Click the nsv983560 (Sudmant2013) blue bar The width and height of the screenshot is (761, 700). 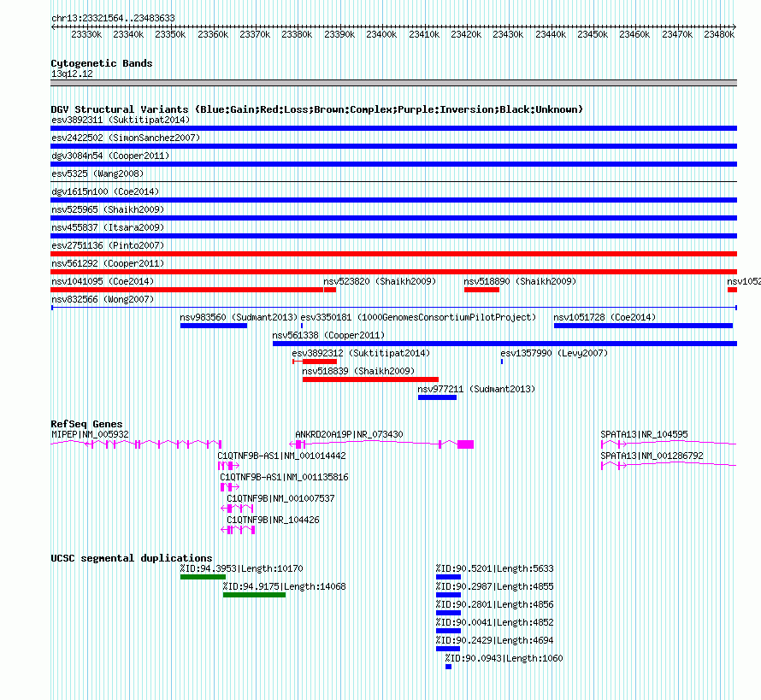[x=214, y=326]
